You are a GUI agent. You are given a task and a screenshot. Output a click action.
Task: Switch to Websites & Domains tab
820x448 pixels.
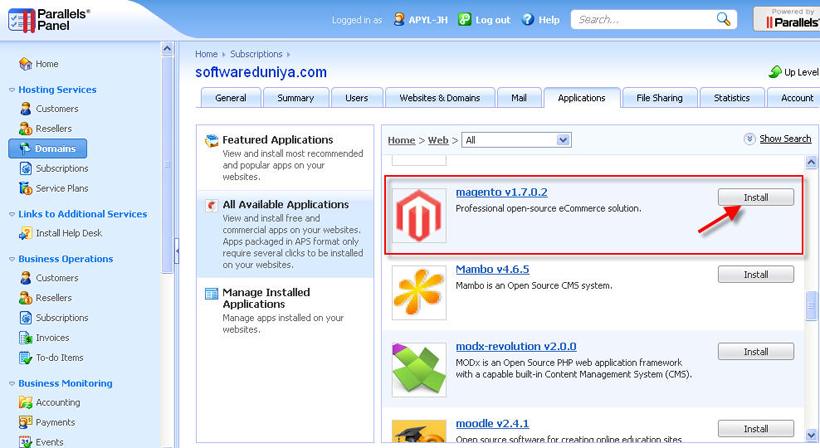point(440,98)
